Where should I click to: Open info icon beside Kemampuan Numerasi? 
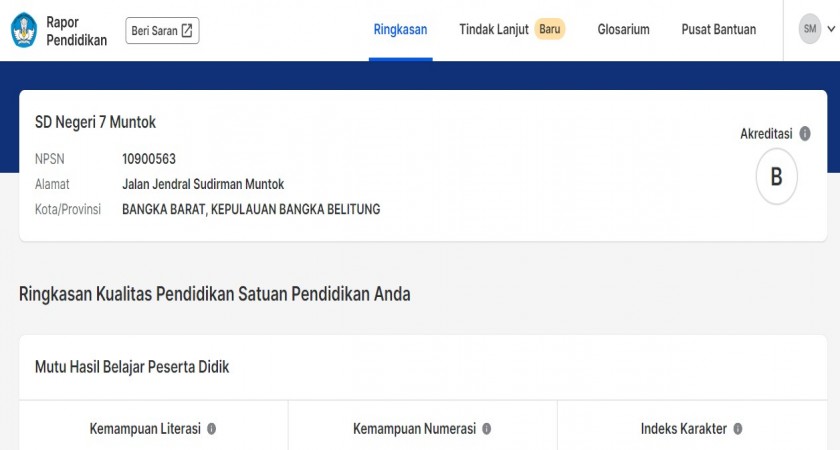click(486, 429)
